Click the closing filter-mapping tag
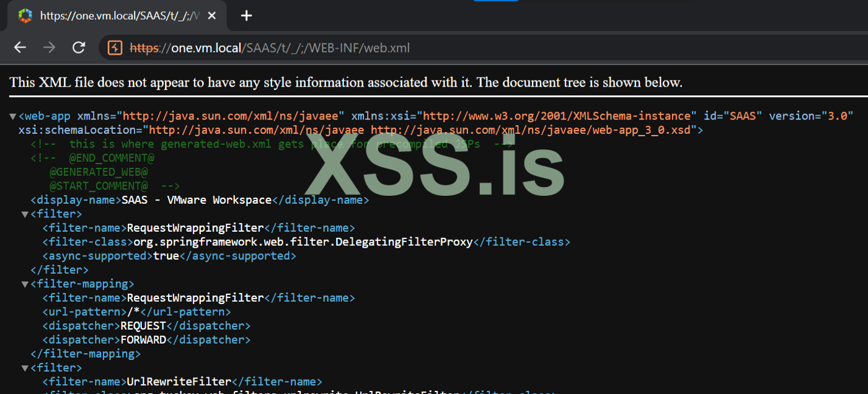Image resolution: width=868 pixels, height=394 pixels. pyautogui.click(x=86, y=354)
